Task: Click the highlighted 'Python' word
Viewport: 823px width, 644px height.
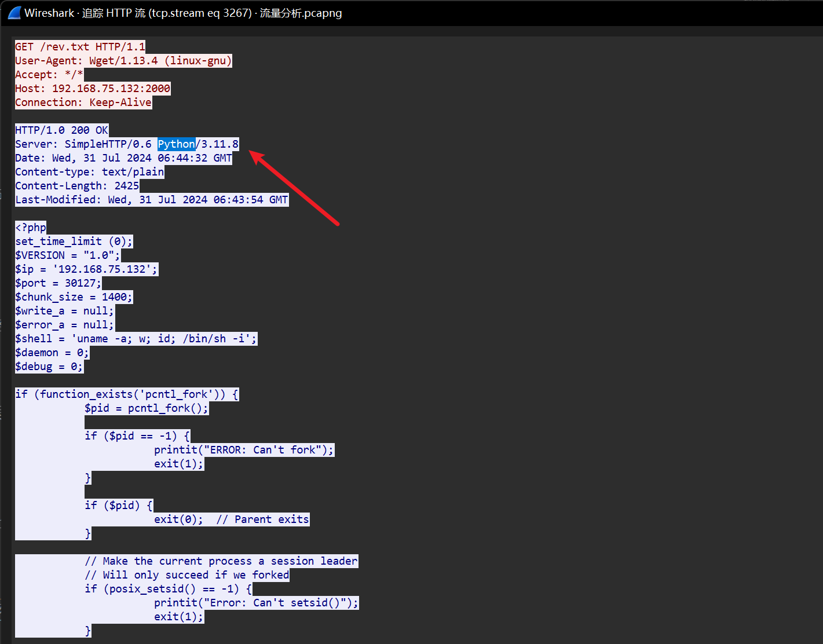Action: click(177, 144)
